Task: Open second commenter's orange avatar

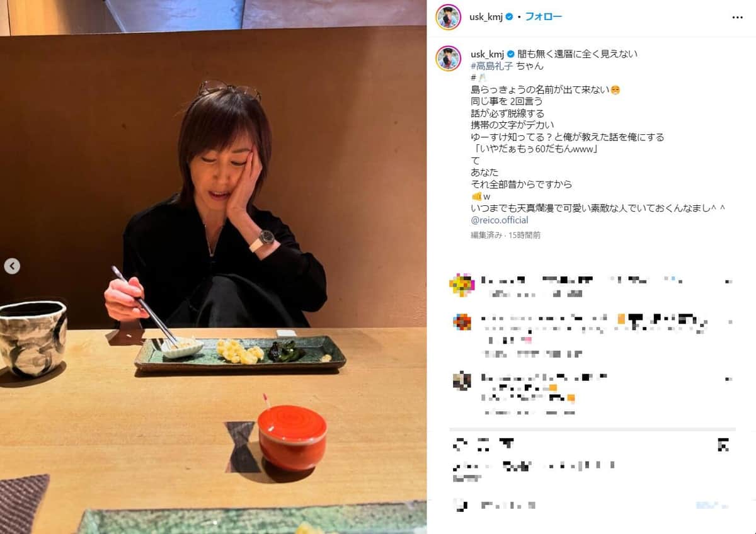Action: (x=461, y=322)
